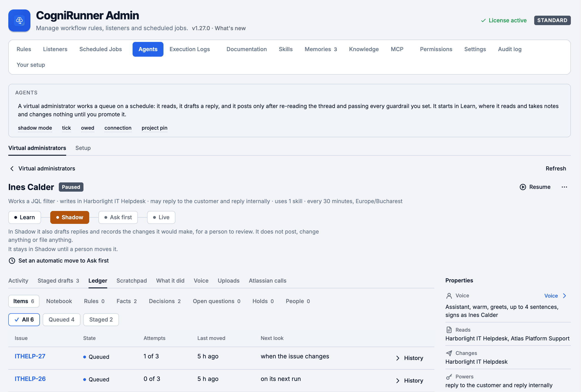Click the Refresh button

click(x=555, y=169)
